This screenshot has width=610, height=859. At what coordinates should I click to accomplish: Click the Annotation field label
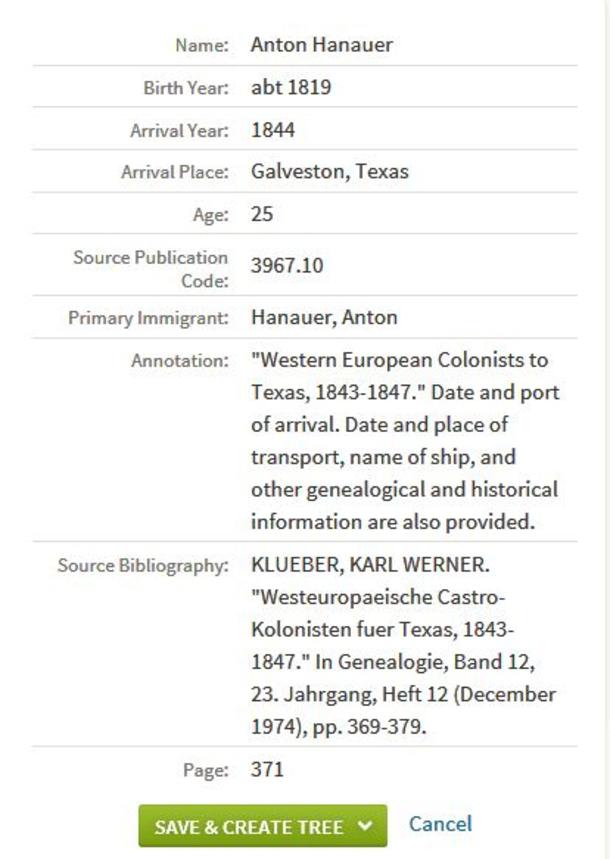click(x=180, y=360)
